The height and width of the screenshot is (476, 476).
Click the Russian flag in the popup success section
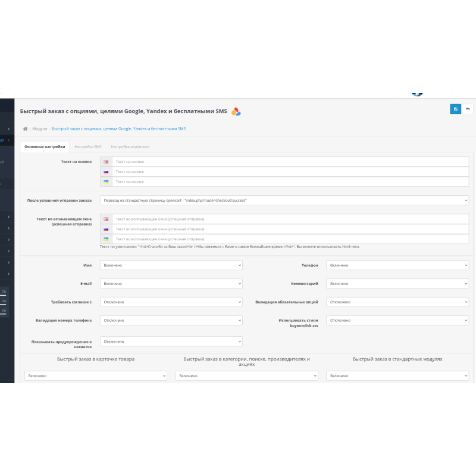coord(106,230)
